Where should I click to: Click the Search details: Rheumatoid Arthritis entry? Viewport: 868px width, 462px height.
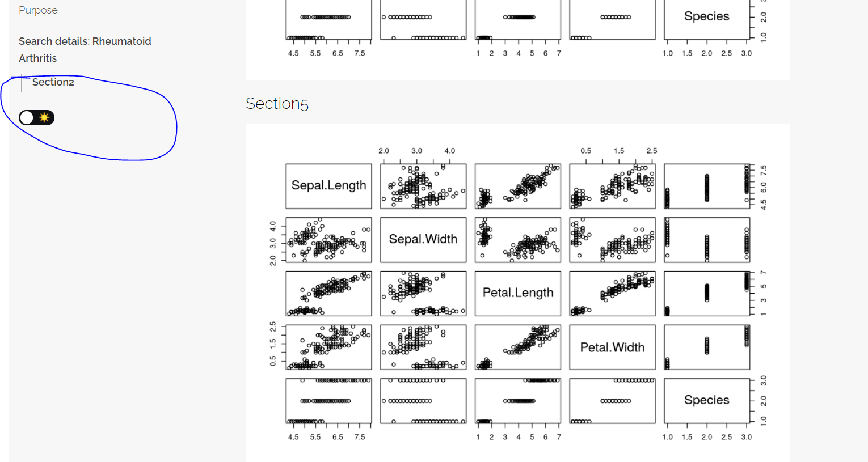[x=85, y=49]
